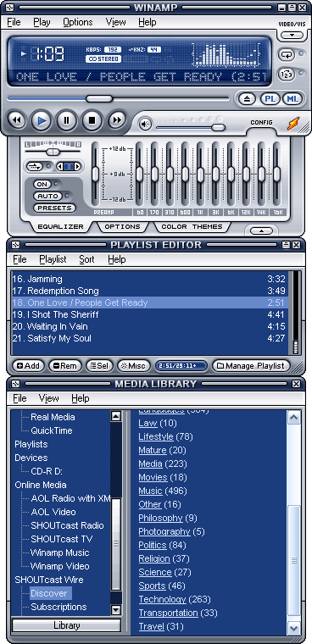Click the playlist time display 2:51/29:11
The height and width of the screenshot is (644, 312).
(x=181, y=365)
